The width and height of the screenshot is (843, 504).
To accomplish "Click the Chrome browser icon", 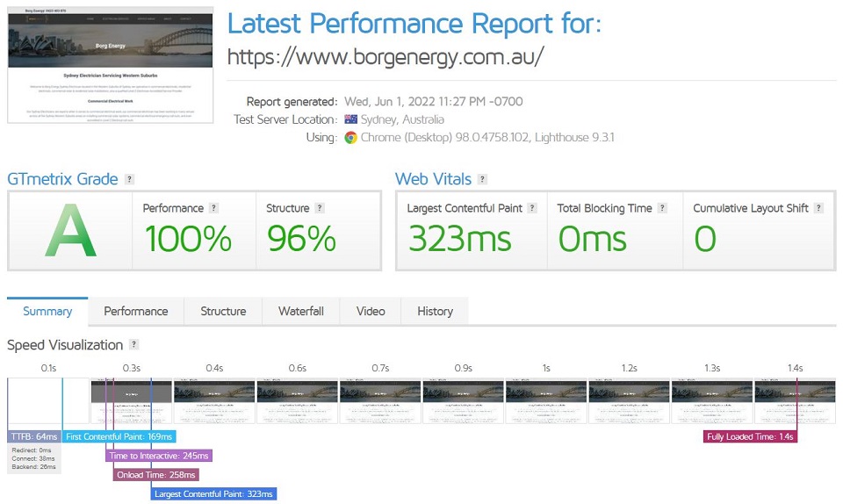I will [x=350, y=138].
